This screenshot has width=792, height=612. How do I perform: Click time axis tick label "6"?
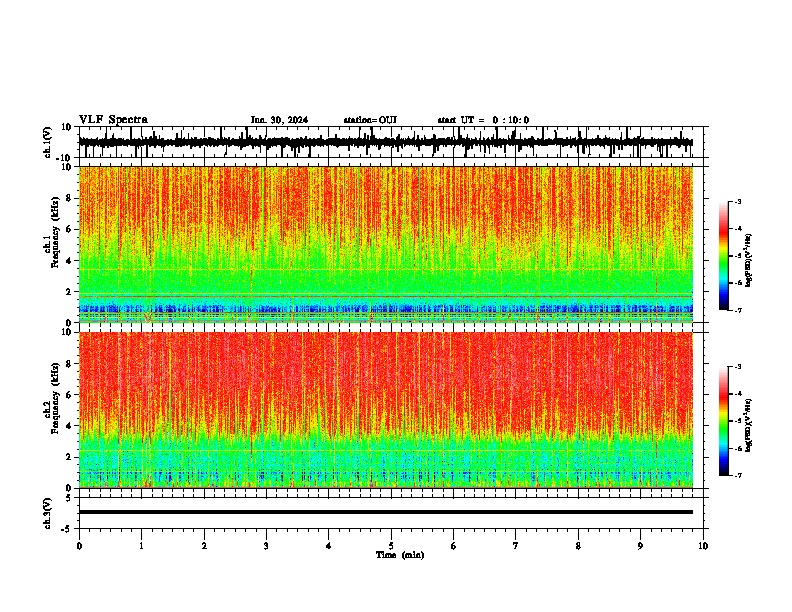454,546
